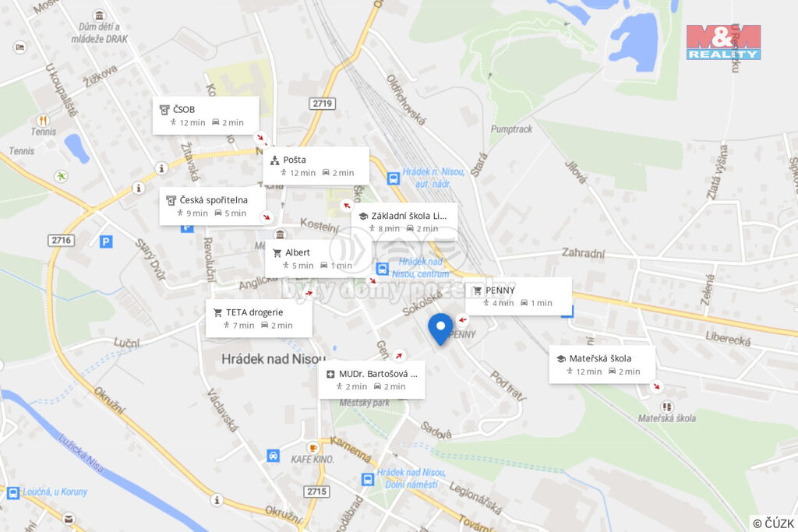Click the M&M Reality logo
The image size is (798, 532).
pyautogui.click(x=723, y=42)
